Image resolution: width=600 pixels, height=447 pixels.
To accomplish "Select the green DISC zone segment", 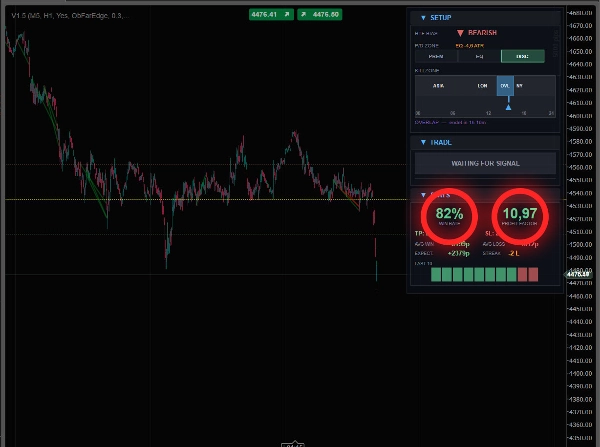I will pyautogui.click(x=522, y=56).
